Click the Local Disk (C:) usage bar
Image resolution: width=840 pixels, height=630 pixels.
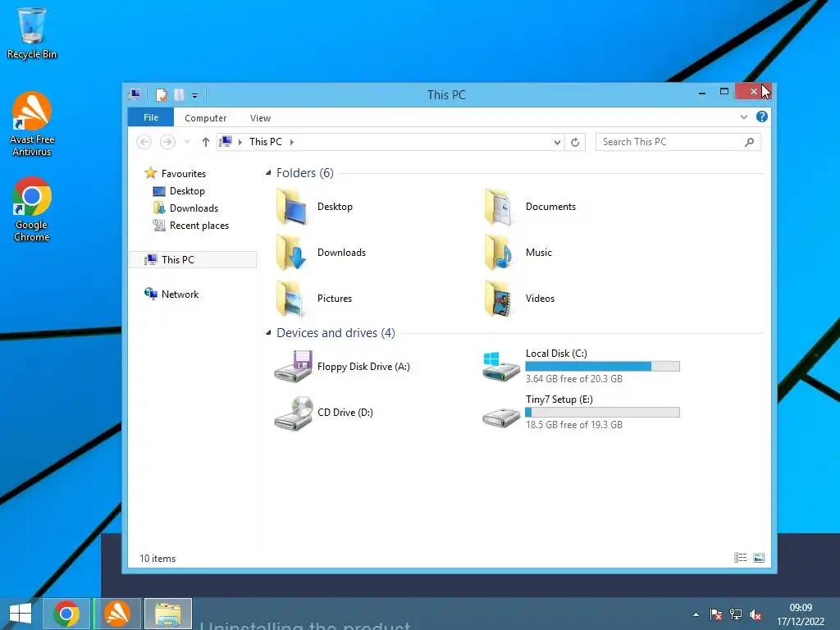(x=603, y=367)
